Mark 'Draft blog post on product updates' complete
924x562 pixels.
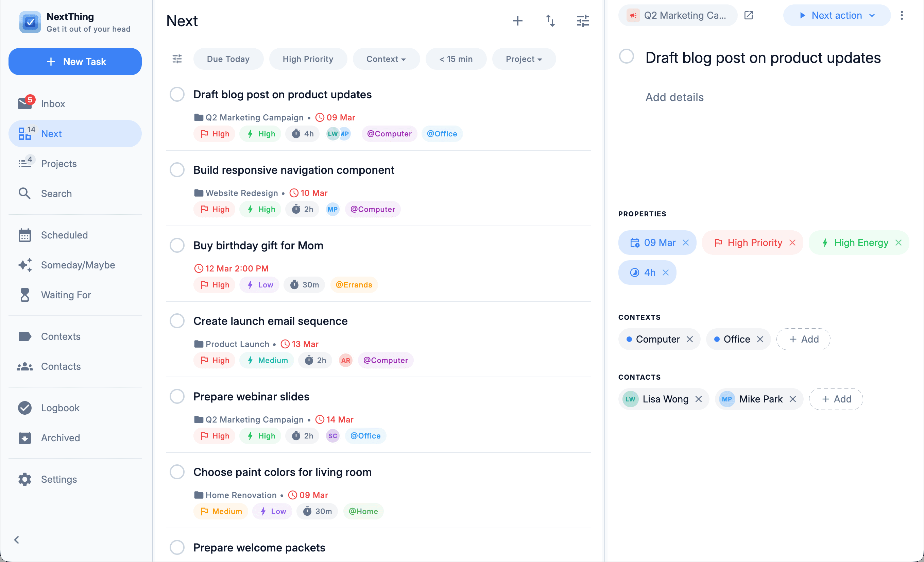177,95
